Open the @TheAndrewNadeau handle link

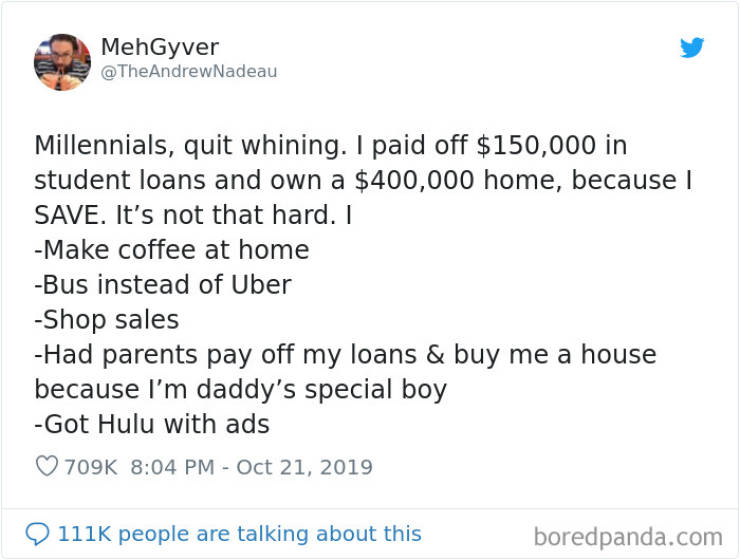click(189, 72)
